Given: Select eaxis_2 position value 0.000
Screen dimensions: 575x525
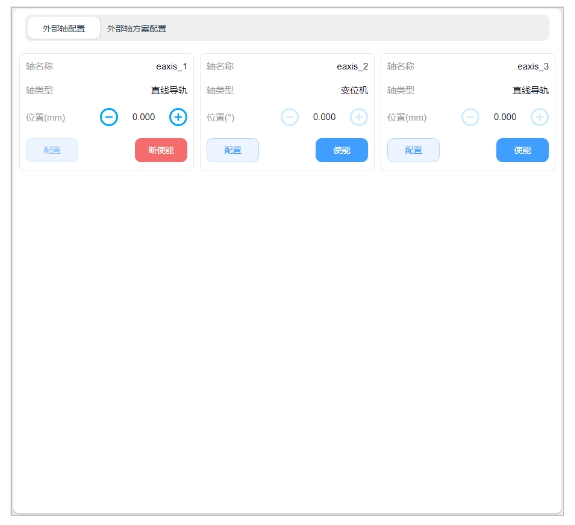Looking at the screenshot, I should 324,117.
